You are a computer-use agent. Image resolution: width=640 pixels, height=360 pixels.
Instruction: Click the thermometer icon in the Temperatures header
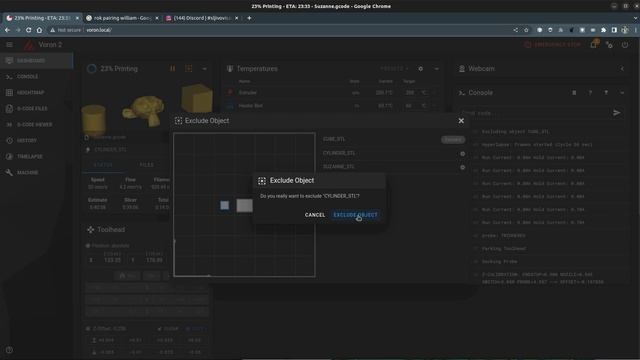[x=230, y=69]
